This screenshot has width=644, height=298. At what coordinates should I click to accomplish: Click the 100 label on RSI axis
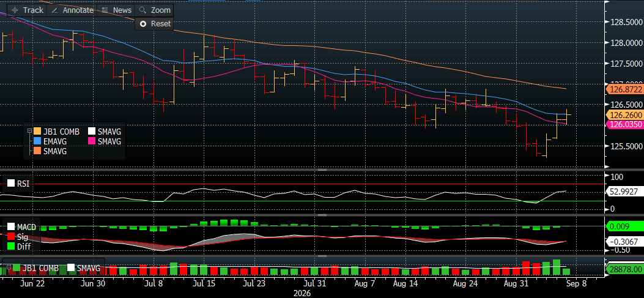coord(617,177)
